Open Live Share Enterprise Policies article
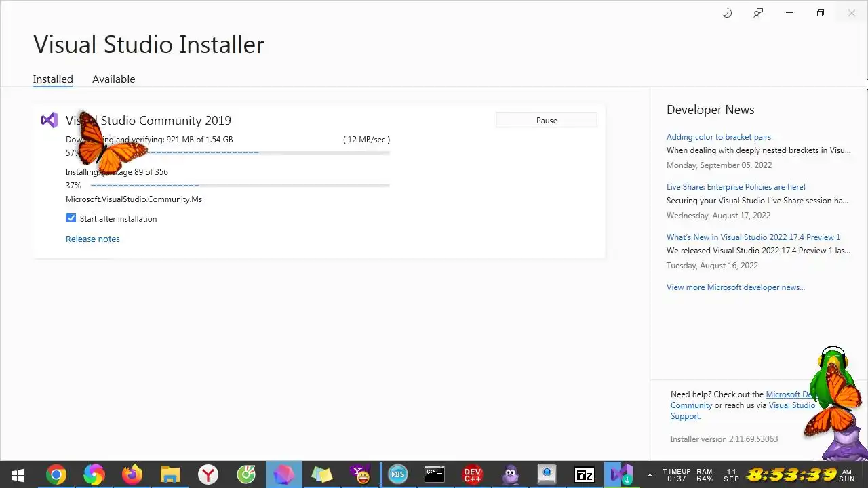The image size is (868, 488). pyautogui.click(x=736, y=187)
